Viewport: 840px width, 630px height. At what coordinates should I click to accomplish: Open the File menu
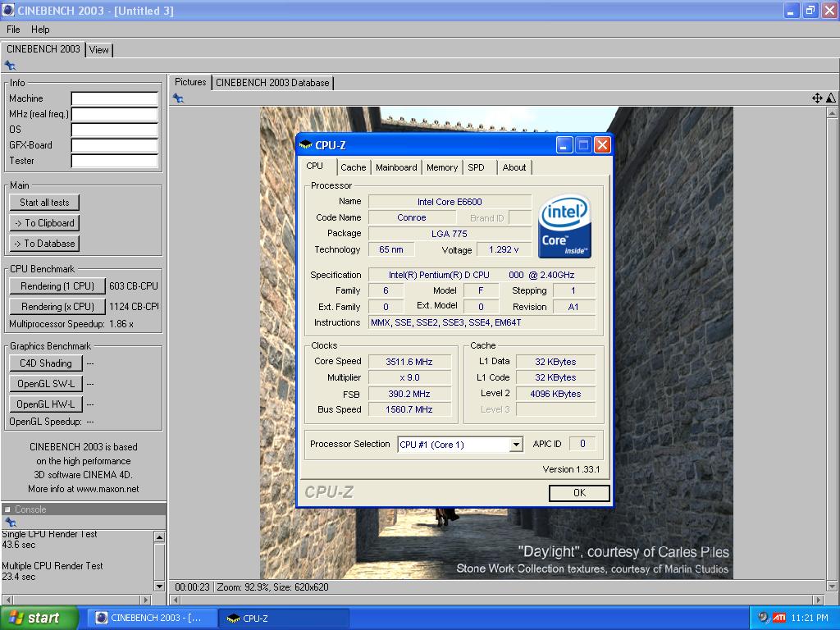click(x=13, y=30)
